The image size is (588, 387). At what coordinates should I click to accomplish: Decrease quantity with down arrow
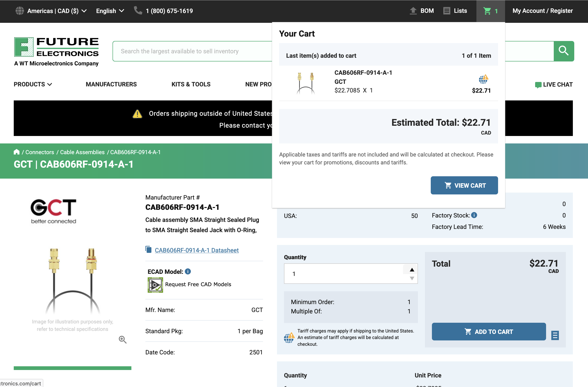pyautogui.click(x=412, y=278)
